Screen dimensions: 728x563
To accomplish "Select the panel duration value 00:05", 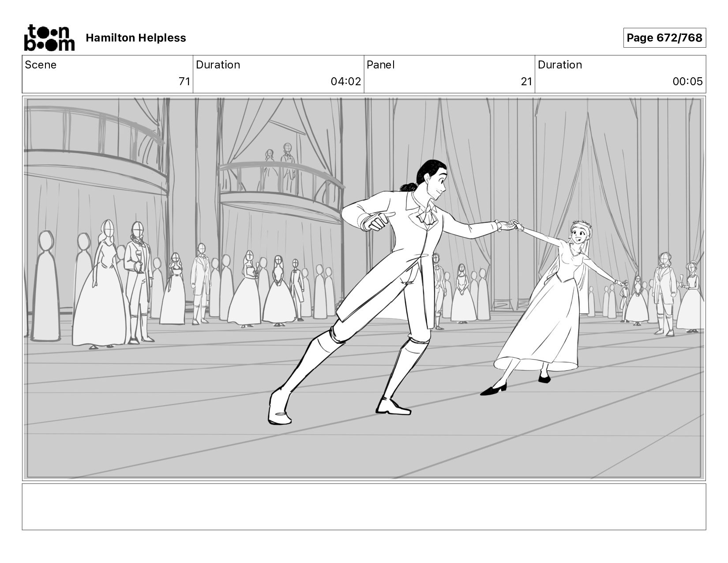I will pos(688,81).
